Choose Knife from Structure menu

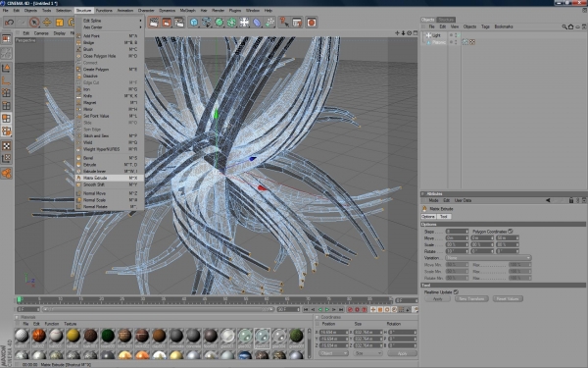[109, 96]
